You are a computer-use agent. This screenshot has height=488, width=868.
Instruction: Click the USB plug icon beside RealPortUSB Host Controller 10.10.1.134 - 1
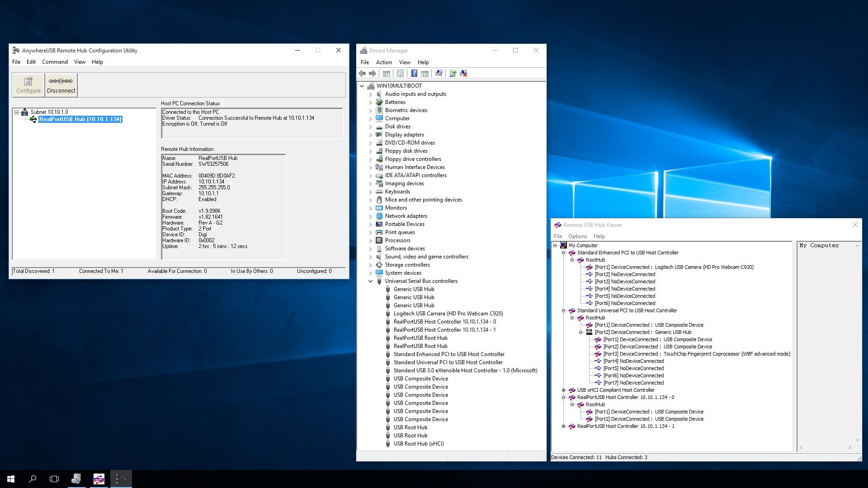tap(388, 330)
